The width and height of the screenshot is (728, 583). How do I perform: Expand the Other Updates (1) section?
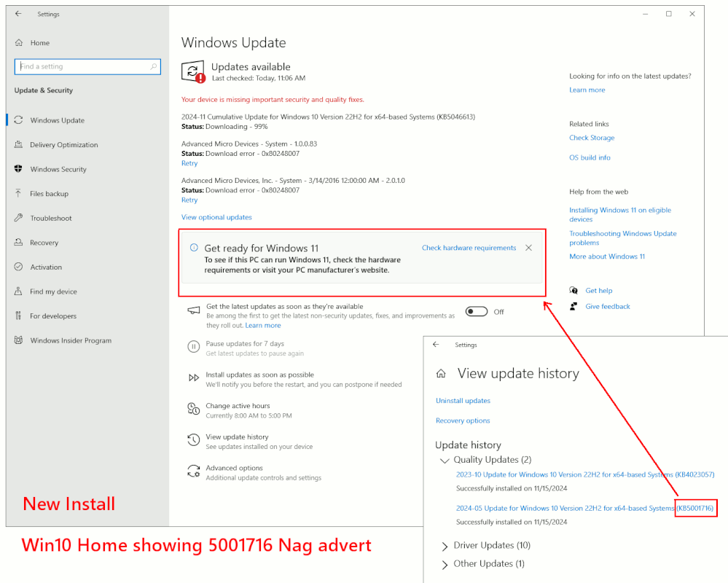click(x=445, y=565)
